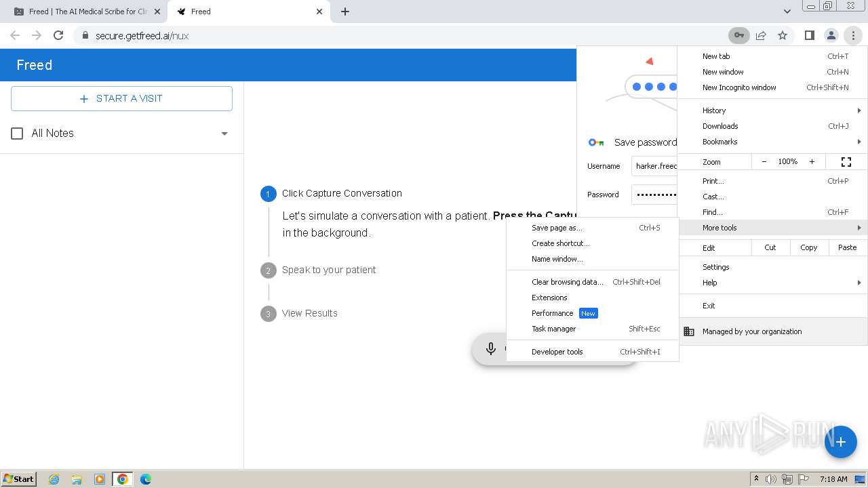This screenshot has width=868, height=488.
Task: Toggle the browser side panel icon
Action: [x=809, y=35]
